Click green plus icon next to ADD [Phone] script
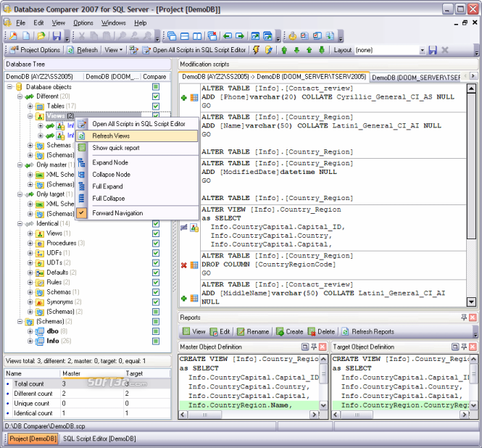Viewport: 482px width, 448px height. 184,98
